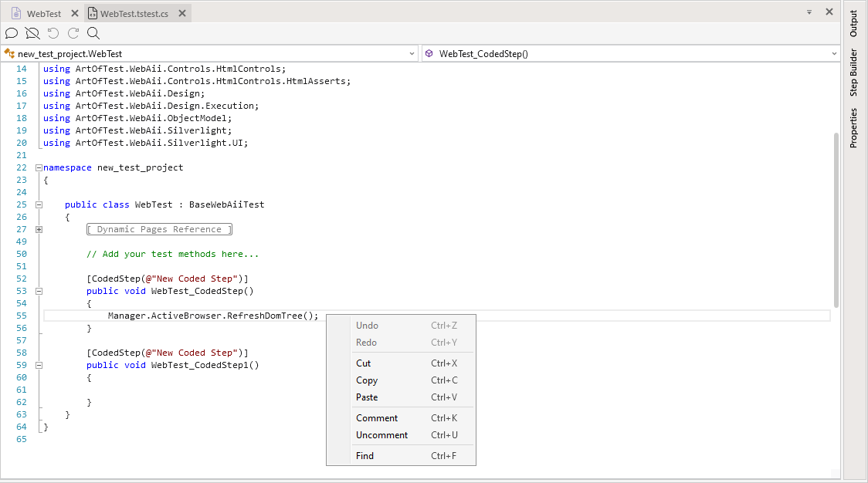Click the [CodedStep] attribute on line 52

(x=168, y=279)
